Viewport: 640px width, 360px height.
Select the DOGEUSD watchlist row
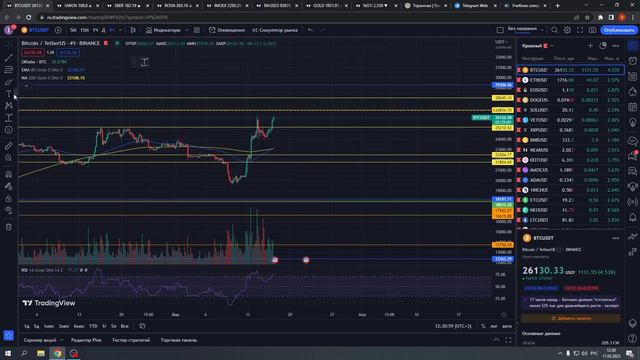(571, 100)
